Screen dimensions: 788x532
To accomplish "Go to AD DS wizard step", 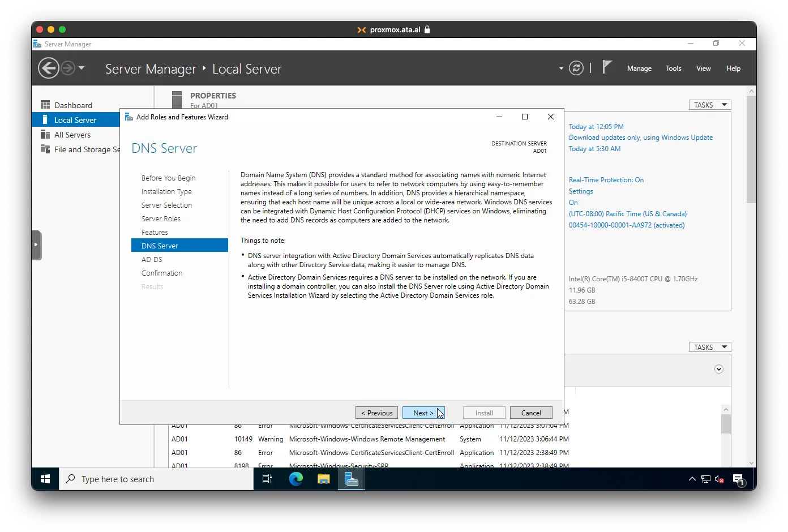I will (152, 259).
